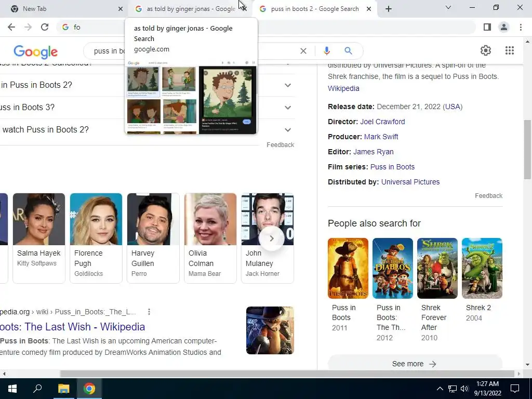Open File Explorer from the taskbar

coord(63,389)
